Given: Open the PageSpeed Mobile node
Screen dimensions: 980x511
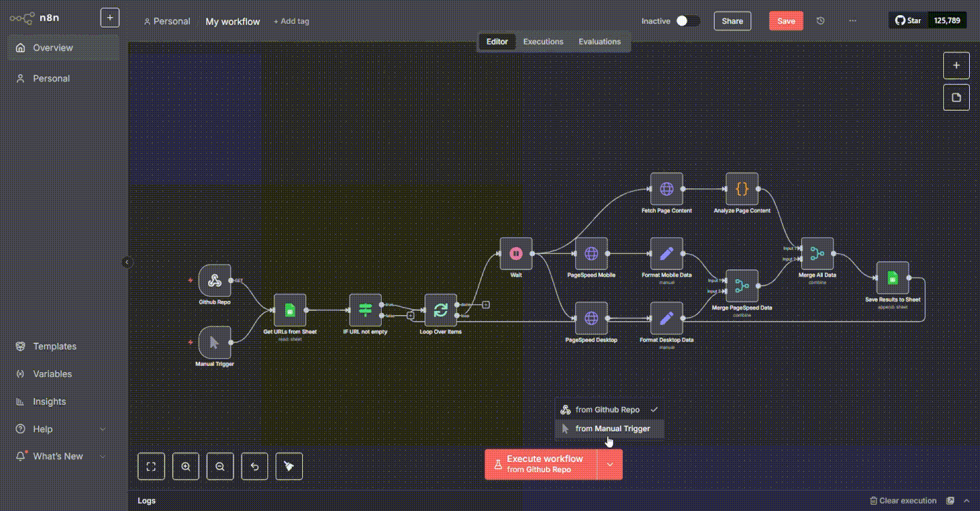Looking at the screenshot, I should click(x=591, y=254).
